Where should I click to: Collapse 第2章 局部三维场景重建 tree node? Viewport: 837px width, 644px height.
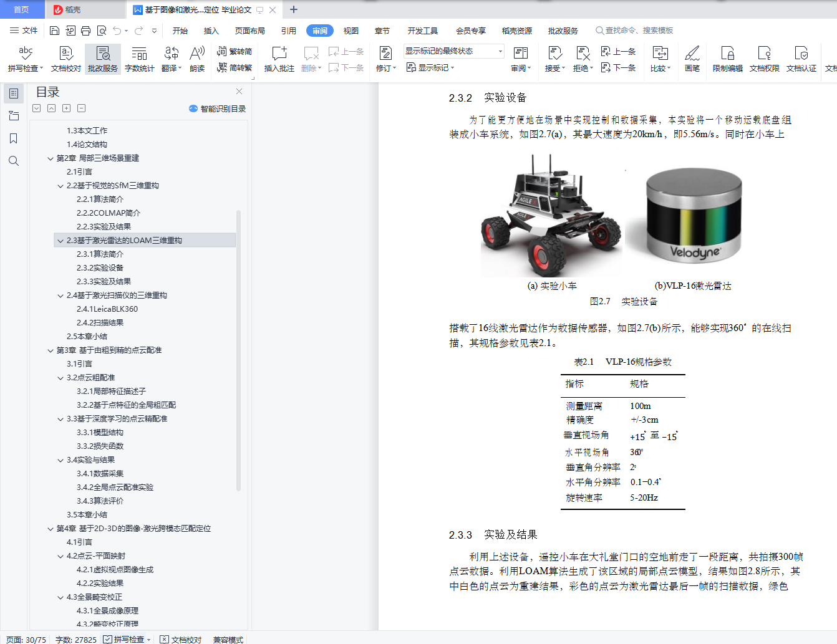point(51,158)
